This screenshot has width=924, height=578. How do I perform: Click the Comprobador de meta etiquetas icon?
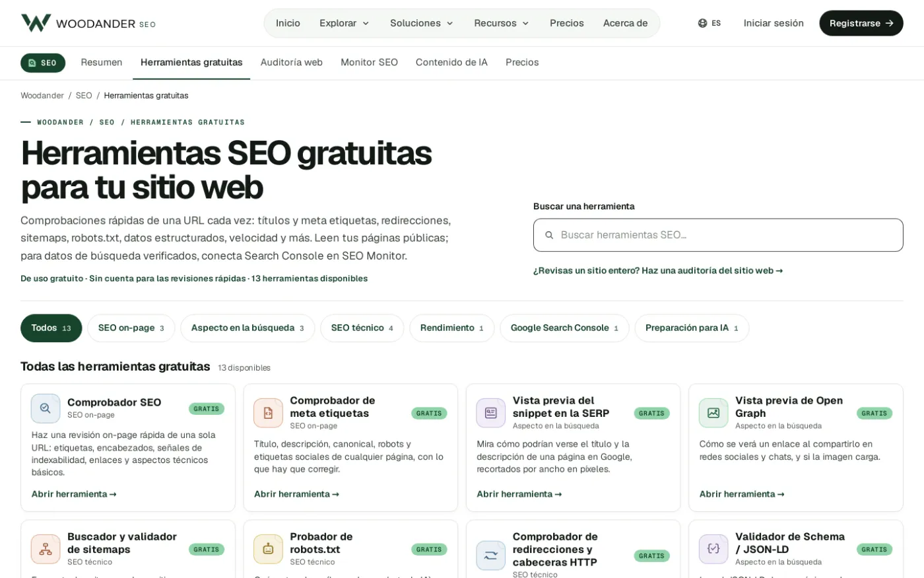coord(268,413)
